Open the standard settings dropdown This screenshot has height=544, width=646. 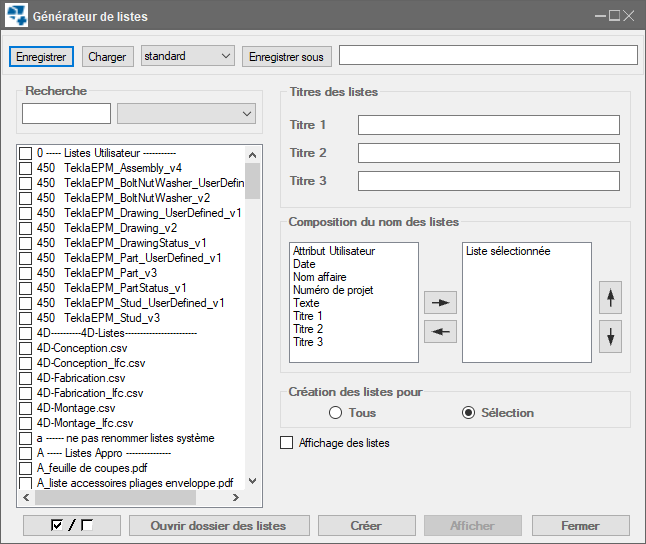(x=188, y=56)
